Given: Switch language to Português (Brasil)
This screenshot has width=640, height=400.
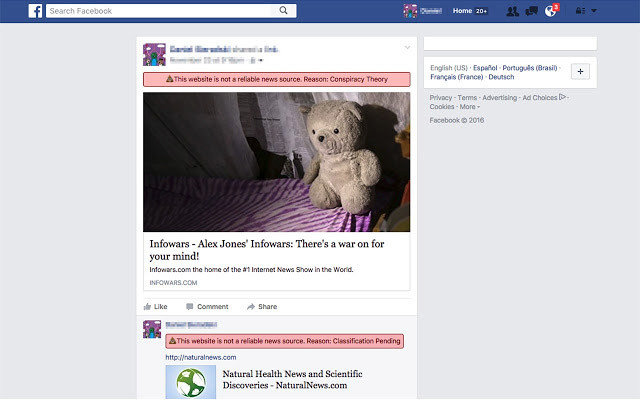Looking at the screenshot, I should (529, 68).
